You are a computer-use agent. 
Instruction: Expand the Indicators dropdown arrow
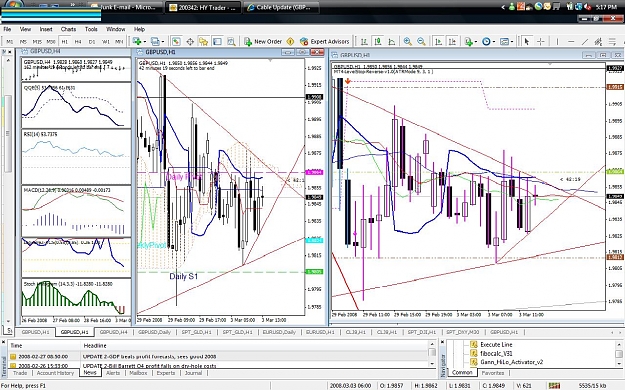tap(476, 41)
